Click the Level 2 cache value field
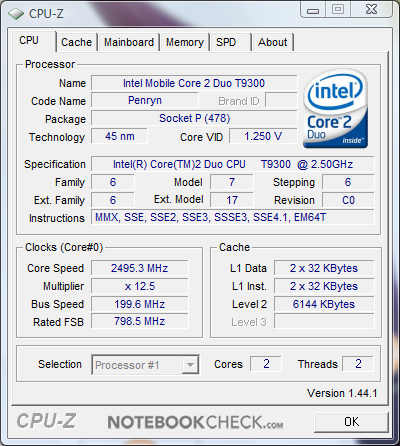 (x=324, y=304)
